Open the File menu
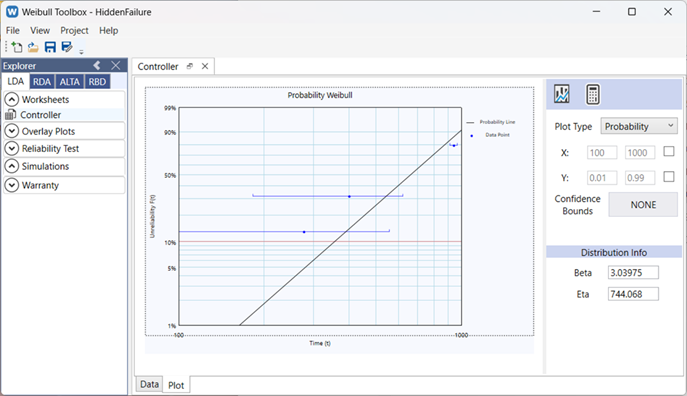The width and height of the screenshot is (687, 396). coord(13,30)
